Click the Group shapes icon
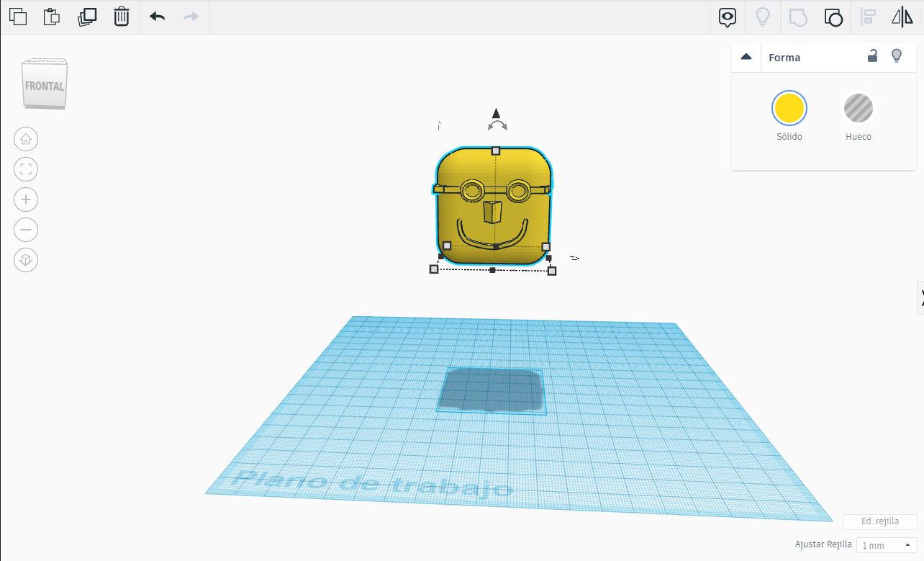924x561 pixels. 798,17
